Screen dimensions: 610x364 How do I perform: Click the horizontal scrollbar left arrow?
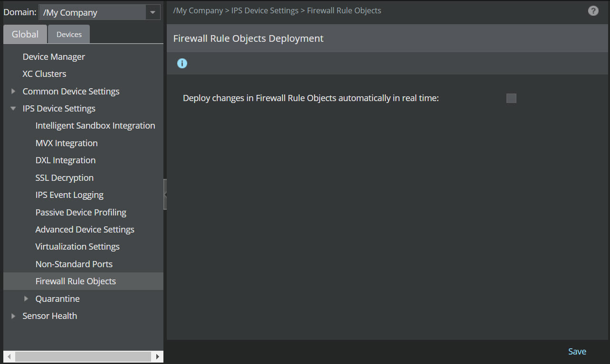coord(9,356)
